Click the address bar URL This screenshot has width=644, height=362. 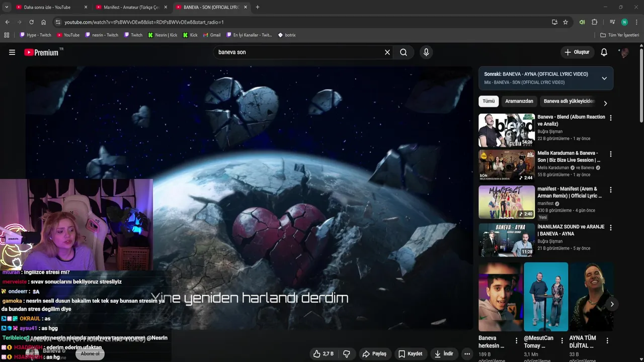pyautogui.click(x=144, y=22)
